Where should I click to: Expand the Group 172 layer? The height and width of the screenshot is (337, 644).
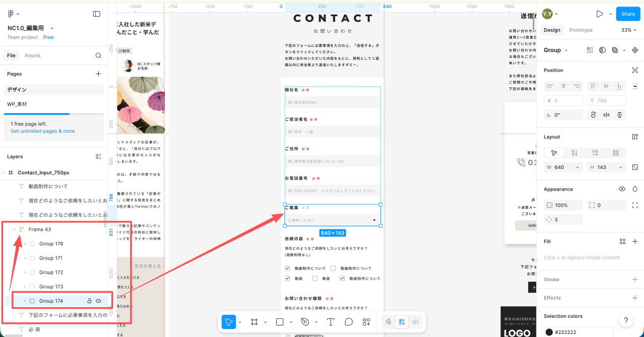pos(25,272)
